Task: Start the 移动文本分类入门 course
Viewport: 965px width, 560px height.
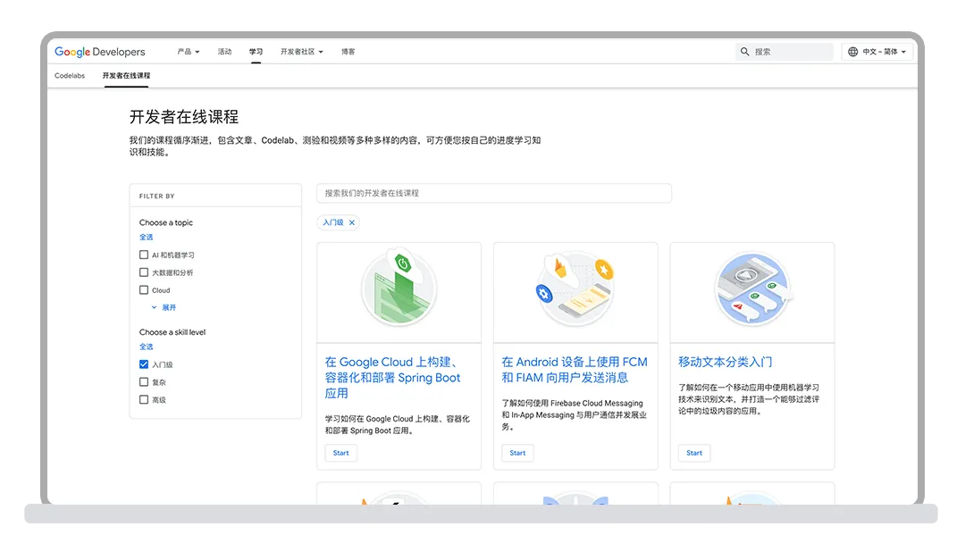Action: click(694, 453)
